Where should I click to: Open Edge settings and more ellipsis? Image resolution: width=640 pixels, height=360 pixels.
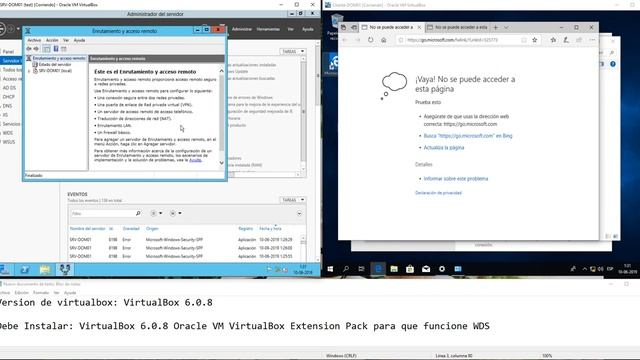point(592,40)
